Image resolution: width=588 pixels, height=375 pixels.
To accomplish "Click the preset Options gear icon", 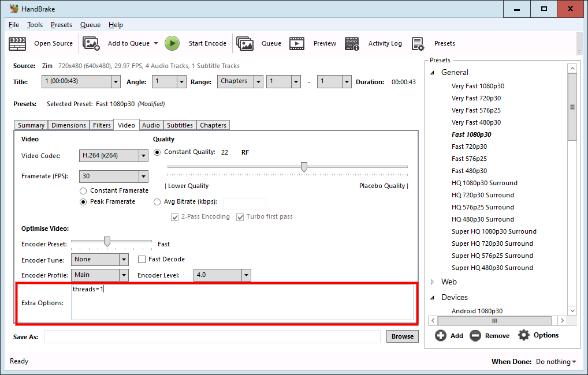I will (523, 335).
